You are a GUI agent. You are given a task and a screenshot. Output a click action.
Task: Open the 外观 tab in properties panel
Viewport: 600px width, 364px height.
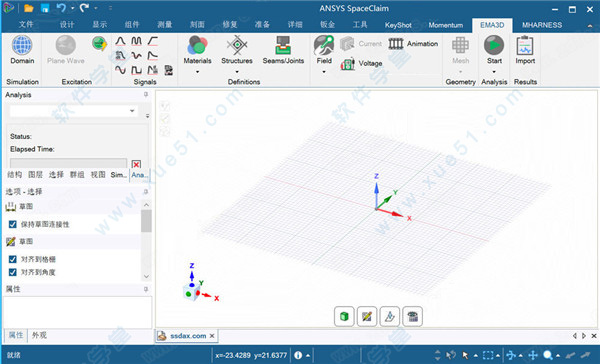pos(39,335)
